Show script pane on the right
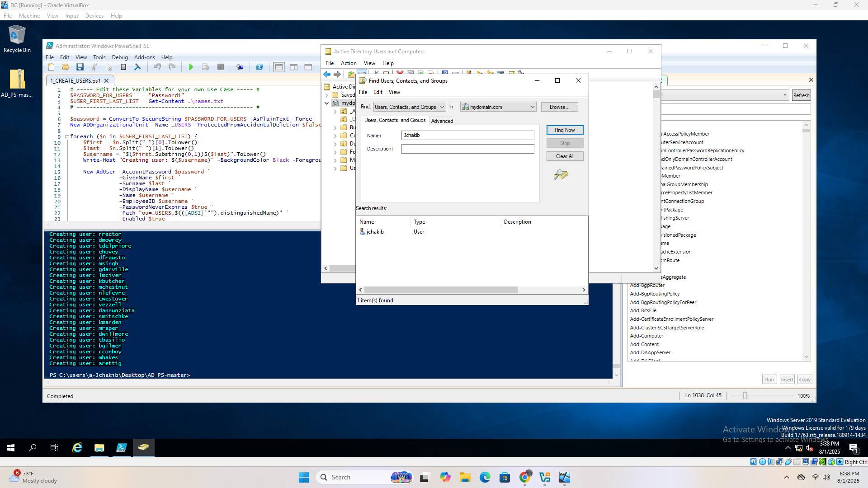Image resolution: width=868 pixels, height=488 pixels. [x=294, y=67]
